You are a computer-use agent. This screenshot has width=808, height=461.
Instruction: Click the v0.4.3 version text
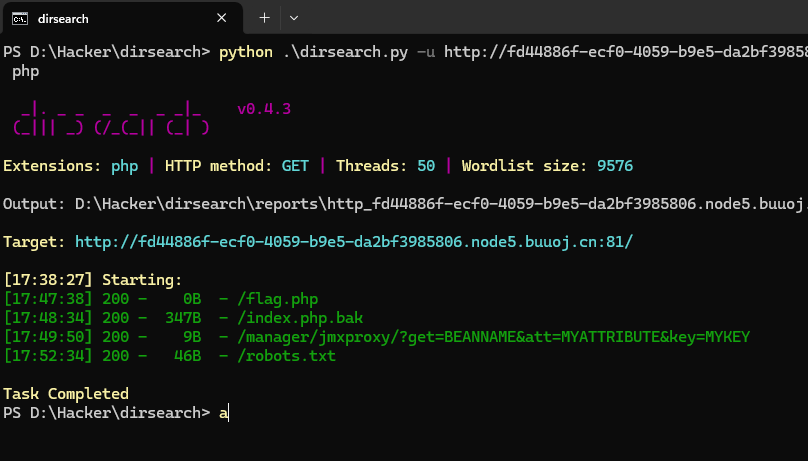(264, 108)
